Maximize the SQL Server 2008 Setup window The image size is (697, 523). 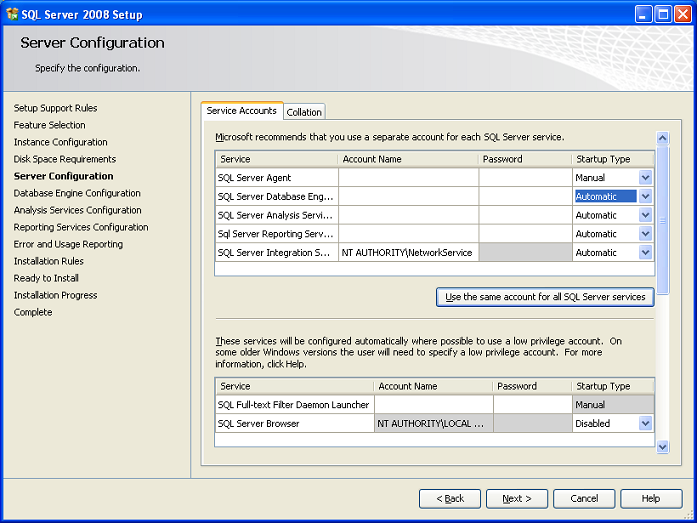point(663,14)
